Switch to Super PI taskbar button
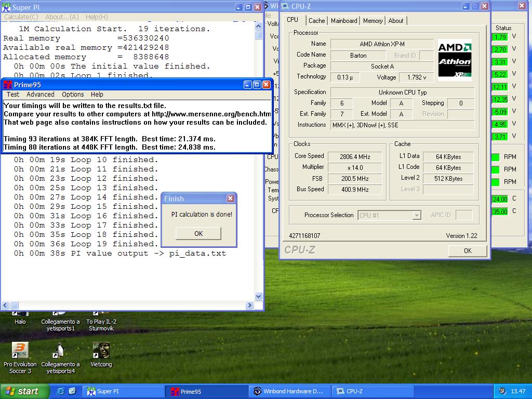The width and height of the screenshot is (532, 399). [x=124, y=391]
